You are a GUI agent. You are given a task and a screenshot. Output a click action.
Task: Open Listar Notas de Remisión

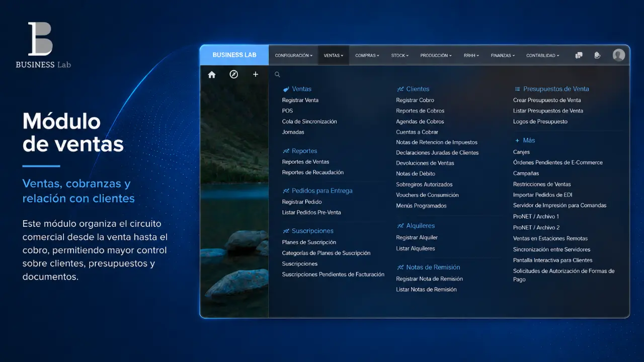coord(426,290)
